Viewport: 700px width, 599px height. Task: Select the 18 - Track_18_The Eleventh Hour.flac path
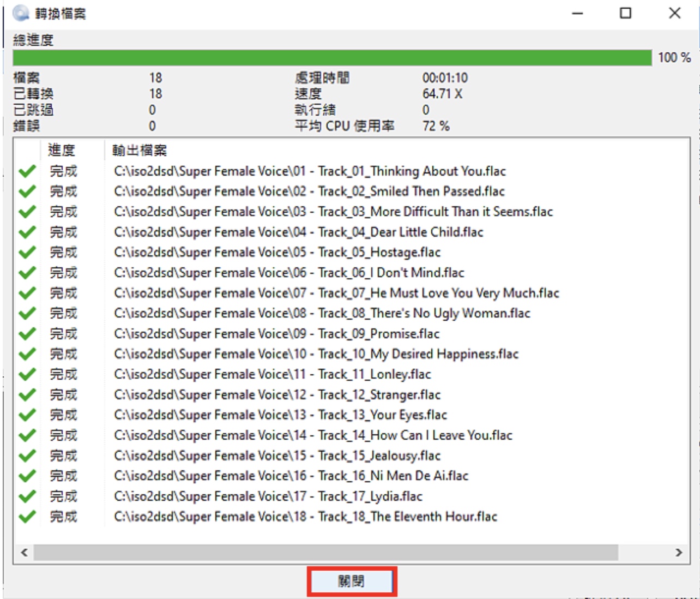coord(305,517)
